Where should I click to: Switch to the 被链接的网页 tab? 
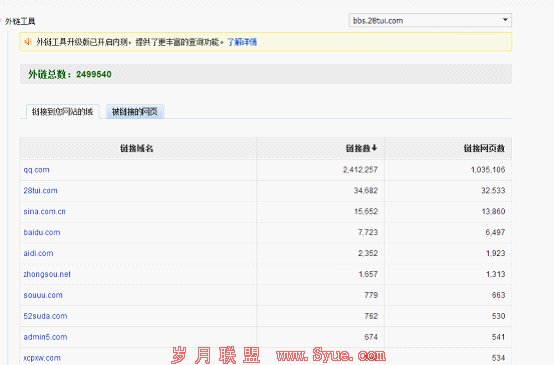135,112
